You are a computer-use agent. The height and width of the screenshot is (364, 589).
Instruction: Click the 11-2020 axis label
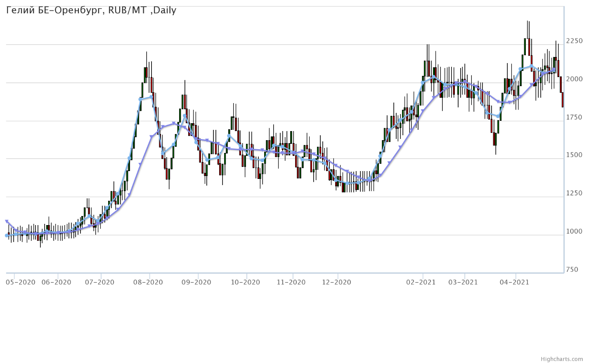(x=291, y=282)
